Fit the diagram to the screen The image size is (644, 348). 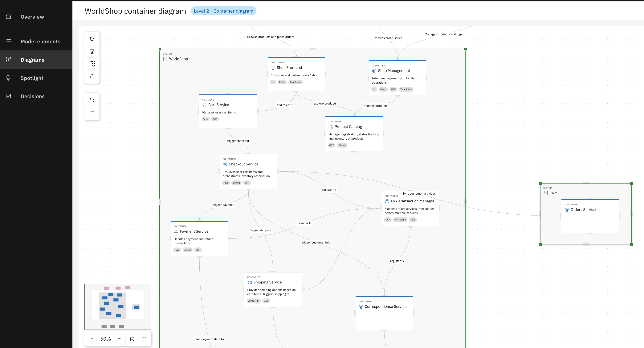pos(132,338)
